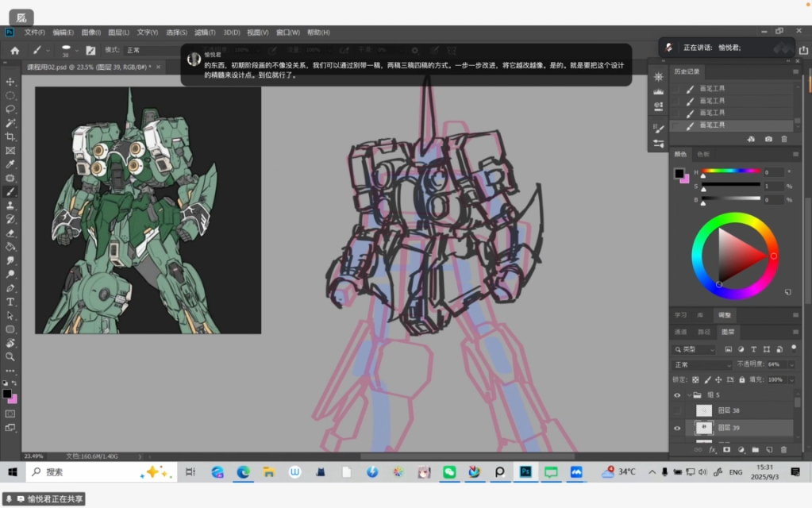Open layer fill dropdown arrow
The image size is (812, 508).
tap(791, 379)
